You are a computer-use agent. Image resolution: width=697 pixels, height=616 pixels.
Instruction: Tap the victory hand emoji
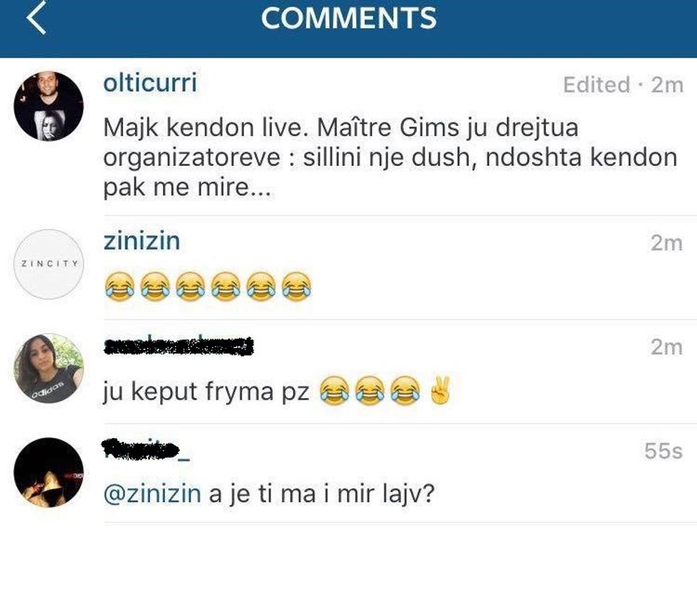[x=440, y=391]
